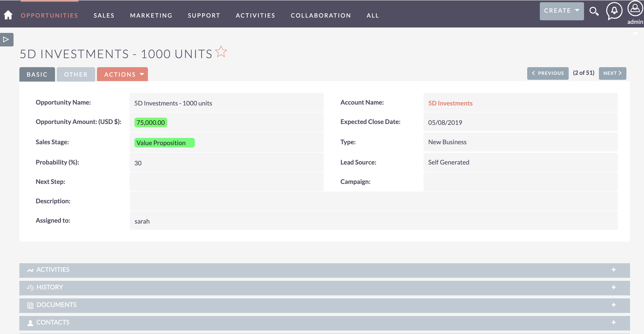Screen dimensions: 644x334
Task: Expand the sidebar with the arrow toggle
Action: (7, 39)
